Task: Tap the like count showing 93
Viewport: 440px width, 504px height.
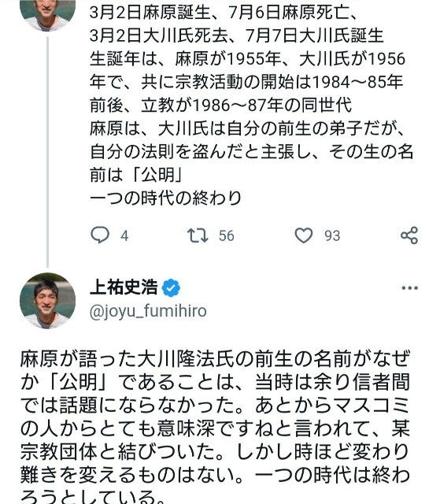Action: pyautogui.click(x=332, y=236)
